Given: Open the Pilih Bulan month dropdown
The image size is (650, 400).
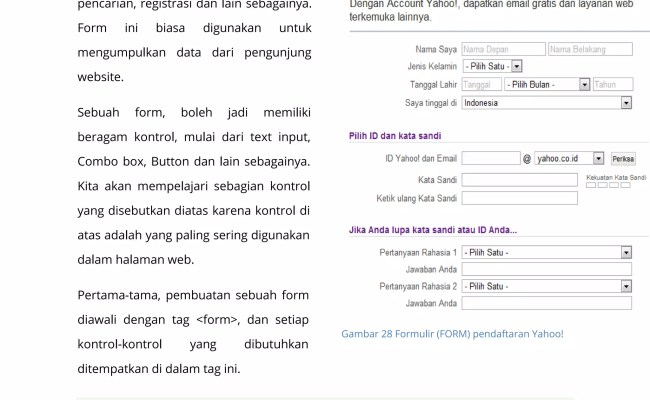Looking at the screenshot, I should [547, 85].
